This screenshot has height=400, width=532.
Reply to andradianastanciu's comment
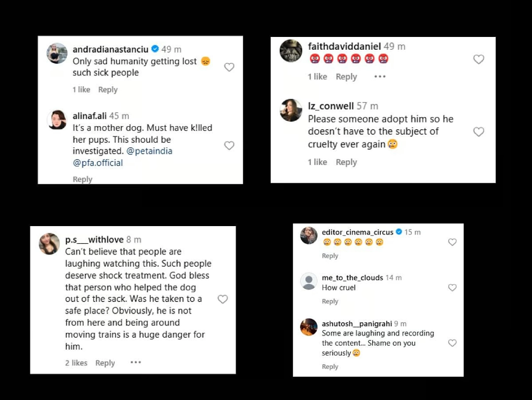coord(108,90)
